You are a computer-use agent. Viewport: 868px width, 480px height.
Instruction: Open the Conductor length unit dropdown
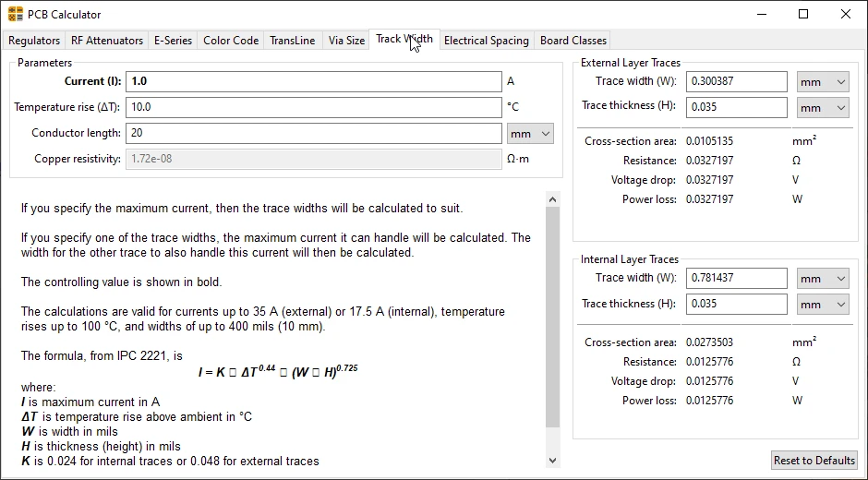[530, 133]
